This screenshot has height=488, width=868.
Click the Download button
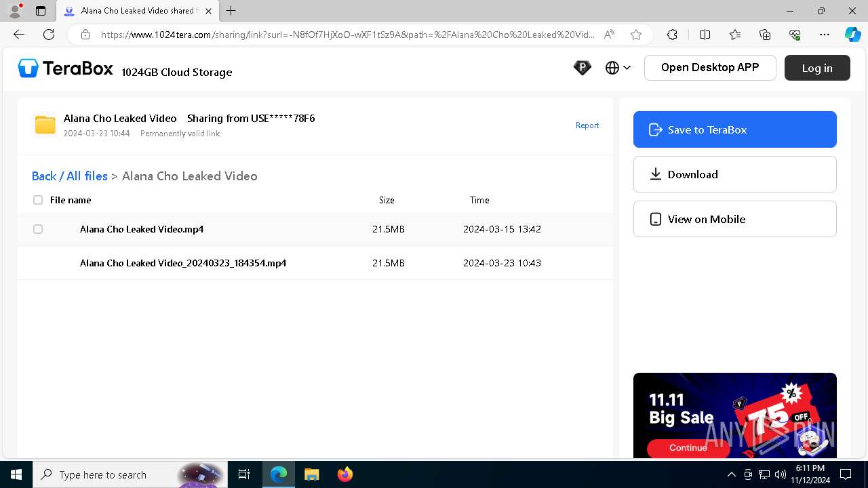tap(735, 174)
